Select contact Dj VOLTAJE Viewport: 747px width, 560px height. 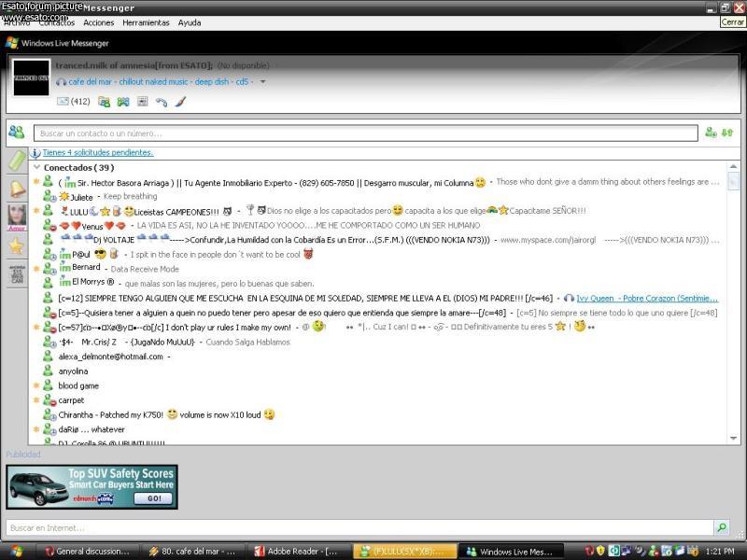pos(376,240)
